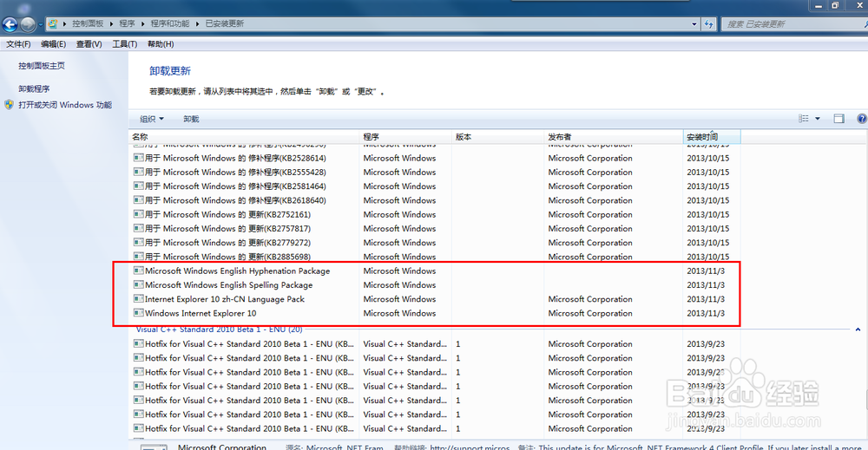
Task: Open the 文件(F) menu
Action: point(18,43)
